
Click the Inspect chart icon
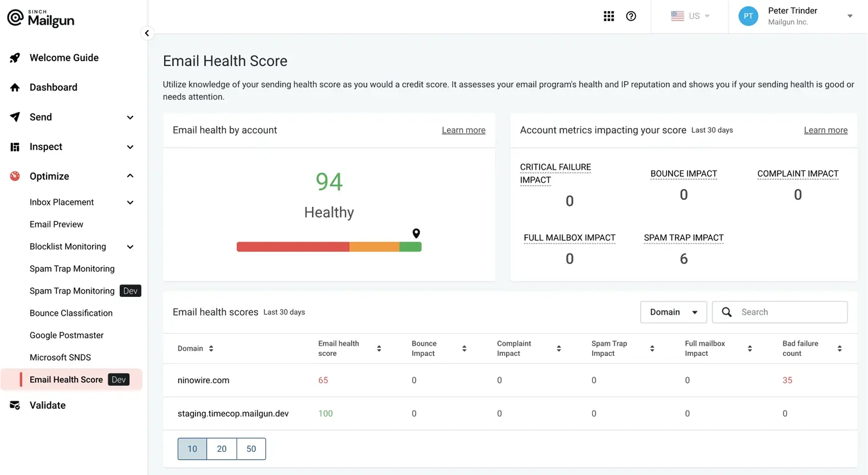(x=15, y=147)
